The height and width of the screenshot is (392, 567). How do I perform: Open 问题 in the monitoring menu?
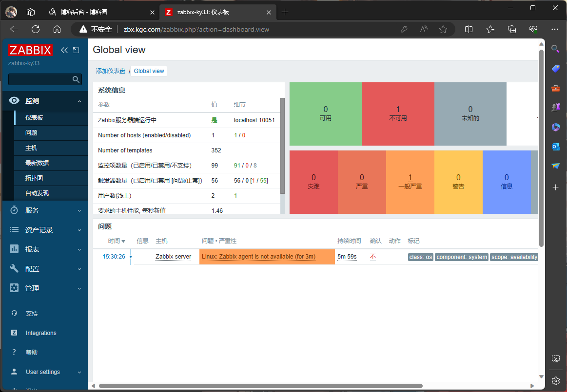[51, 133]
